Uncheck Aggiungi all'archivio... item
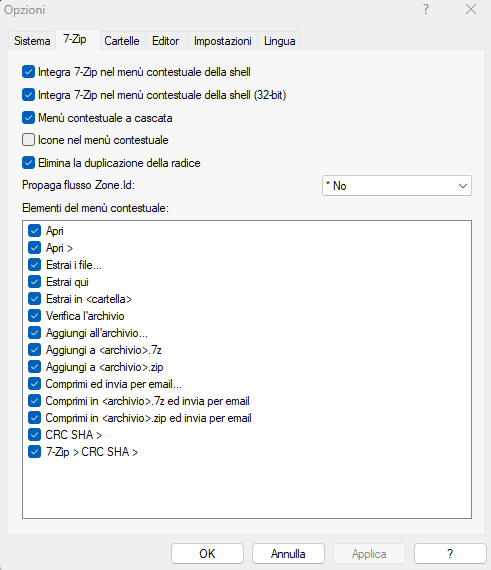The height and width of the screenshot is (570, 491). 35,333
